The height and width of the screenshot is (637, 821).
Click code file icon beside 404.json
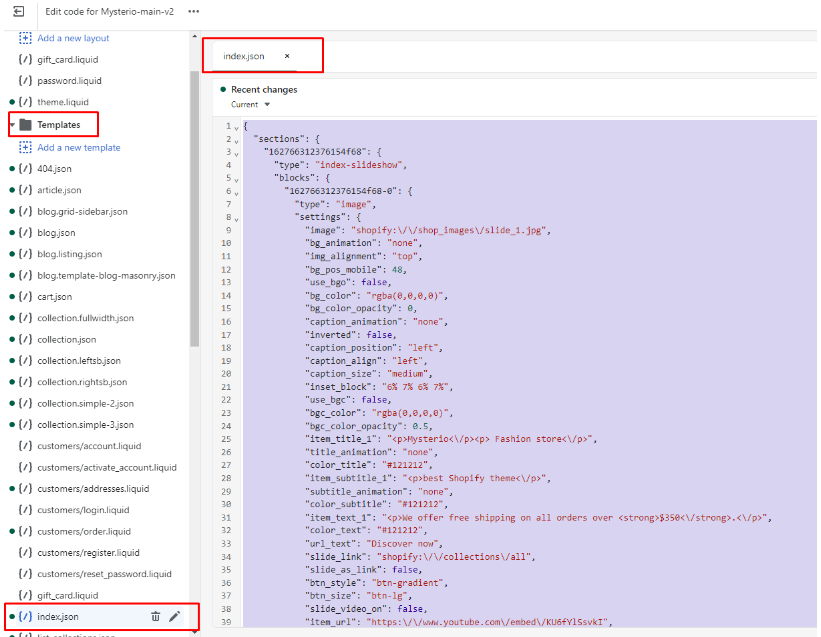point(25,169)
